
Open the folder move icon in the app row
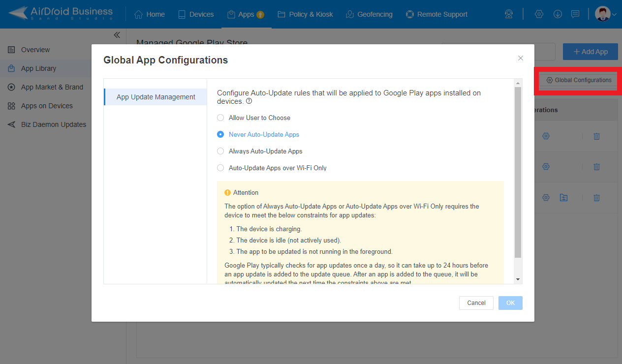point(563,197)
